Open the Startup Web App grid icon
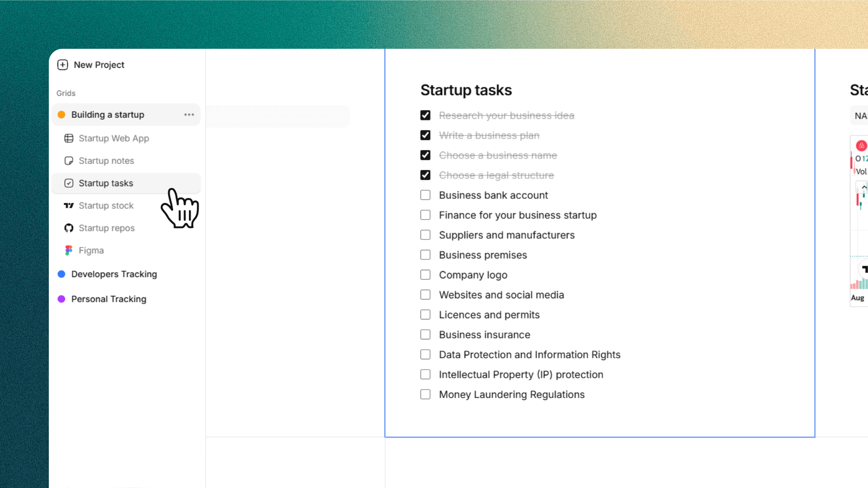Screen dimensions: 868x488 [69, 138]
